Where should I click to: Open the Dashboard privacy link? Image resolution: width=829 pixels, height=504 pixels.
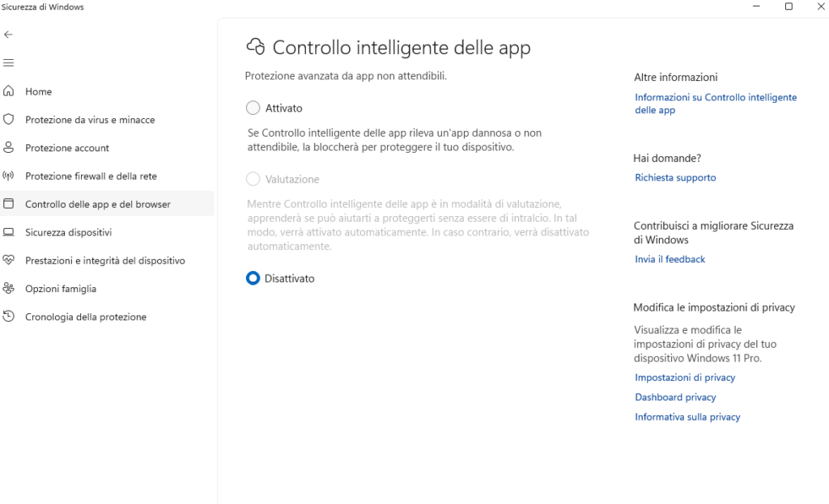click(675, 397)
